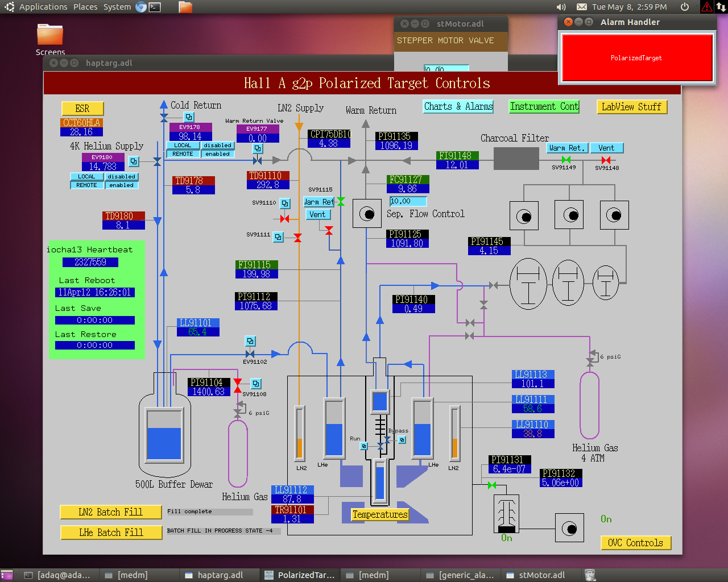Click PI91135 value 1096.19
The image size is (728, 582).
tap(396, 145)
